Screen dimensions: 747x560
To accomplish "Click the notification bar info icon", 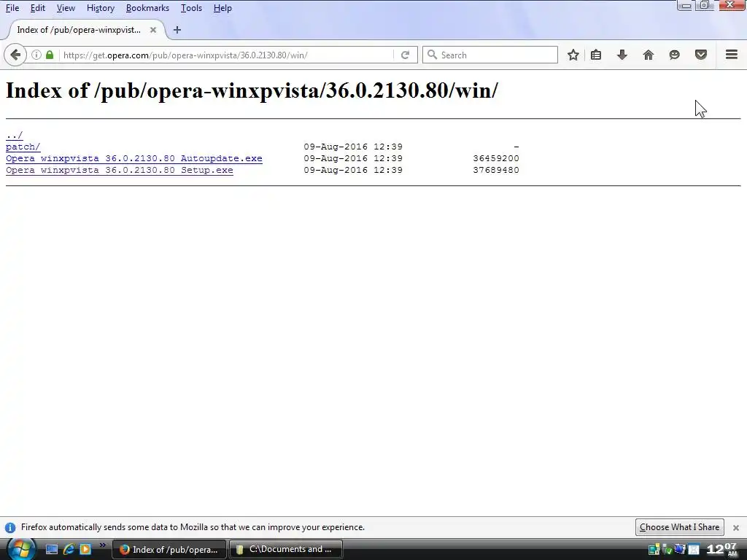I will tap(10, 528).
